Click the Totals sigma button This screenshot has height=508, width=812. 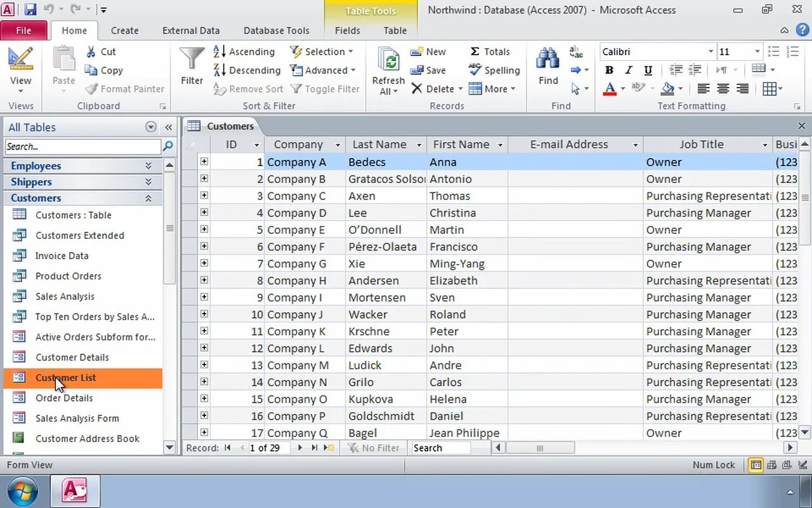[x=489, y=51]
